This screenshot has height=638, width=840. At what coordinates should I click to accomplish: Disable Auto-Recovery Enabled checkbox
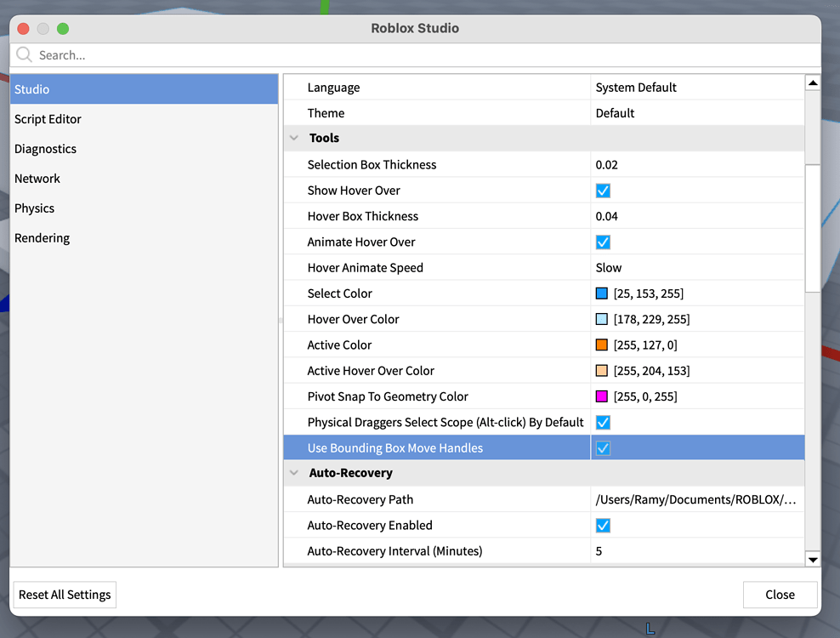603,526
